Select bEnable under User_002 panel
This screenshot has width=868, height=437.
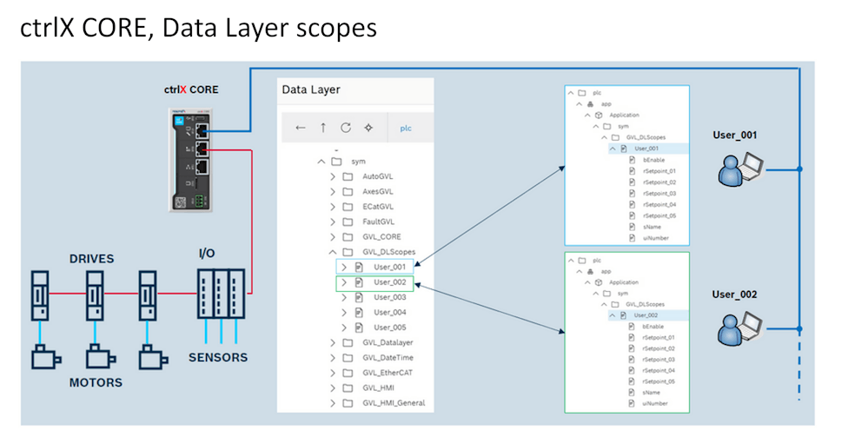653,327
